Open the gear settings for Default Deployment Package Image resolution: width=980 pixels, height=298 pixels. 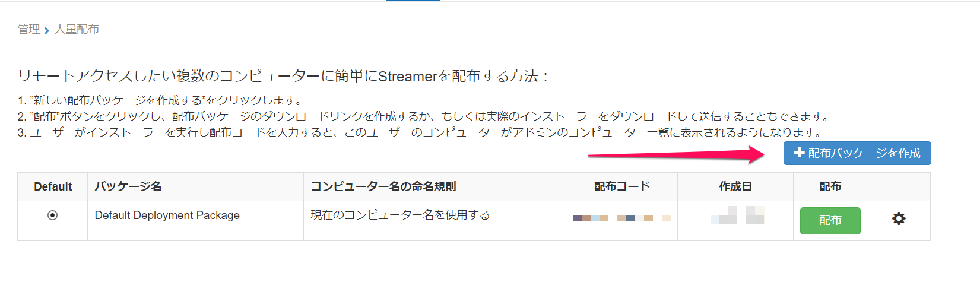point(899,218)
